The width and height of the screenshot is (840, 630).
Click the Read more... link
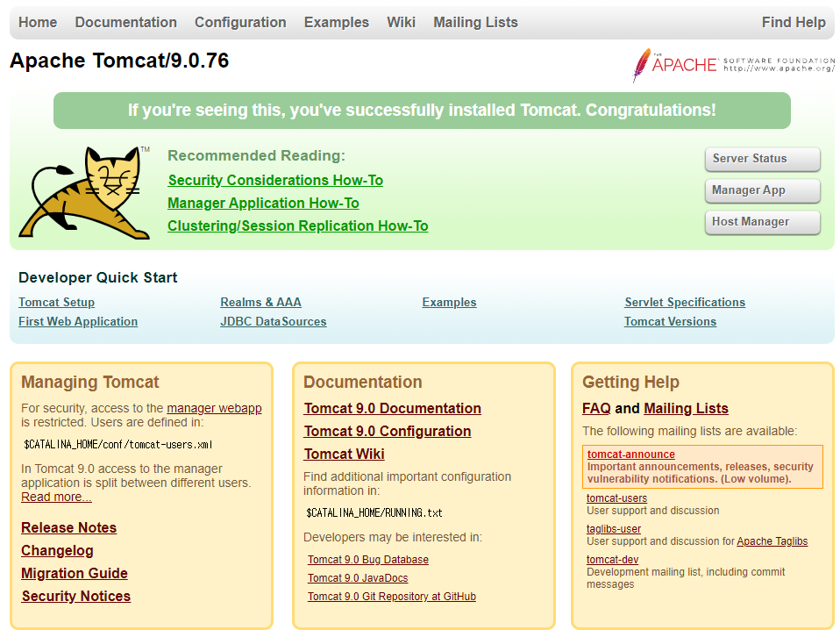pos(56,497)
